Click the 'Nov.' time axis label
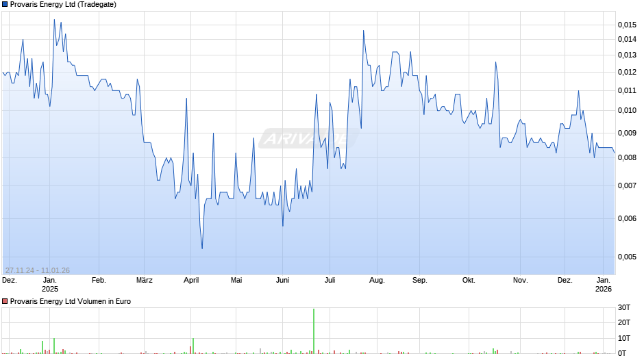Image resolution: width=644 pixels, height=360 pixels. point(520,281)
